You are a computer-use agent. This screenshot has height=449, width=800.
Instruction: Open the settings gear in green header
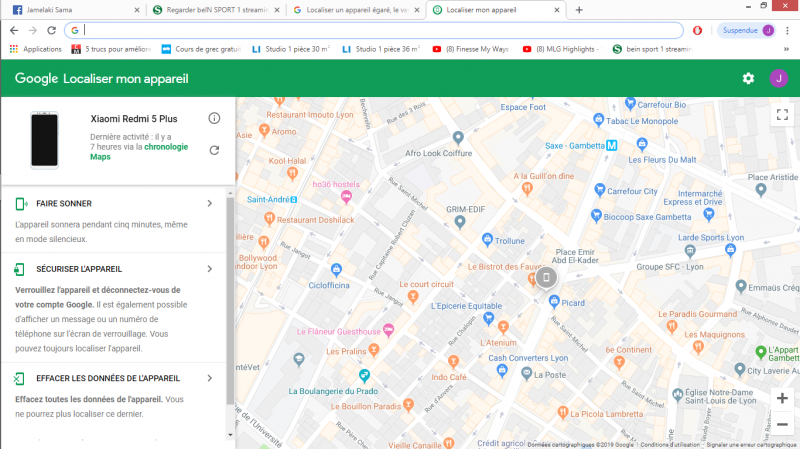[748, 78]
